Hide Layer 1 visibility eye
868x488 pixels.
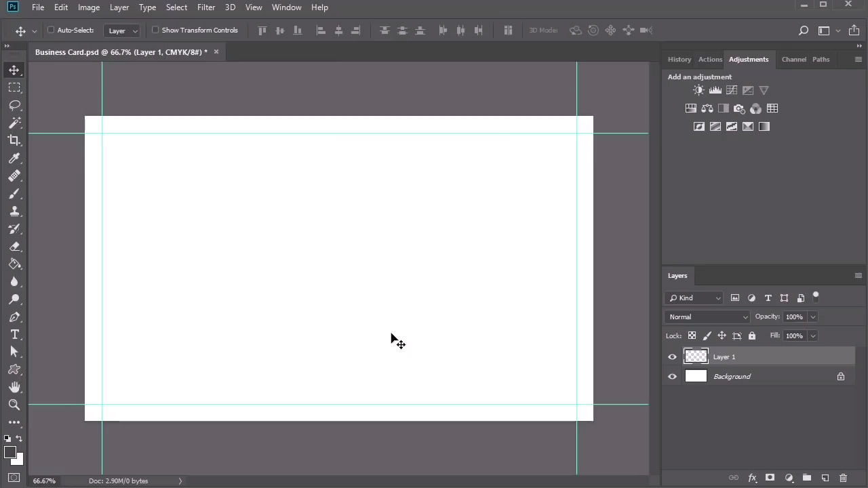672,357
